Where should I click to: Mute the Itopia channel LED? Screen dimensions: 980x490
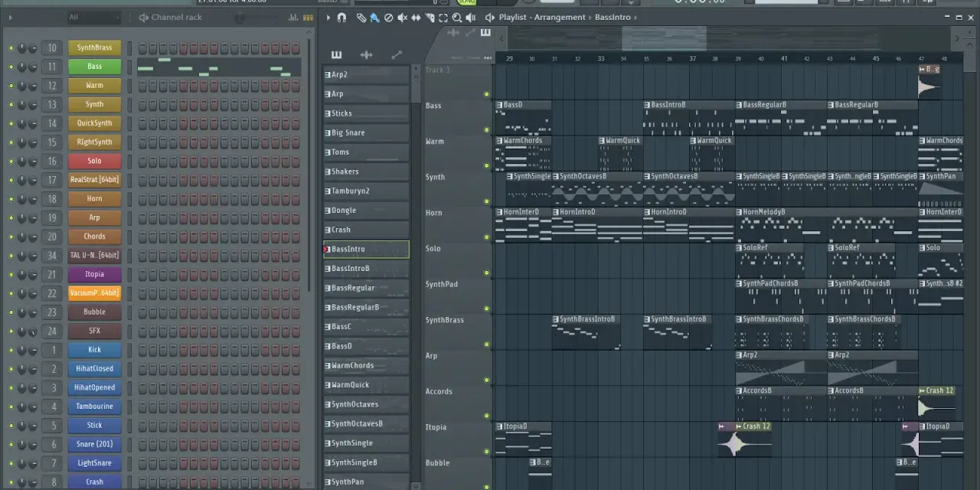[x=11, y=275]
